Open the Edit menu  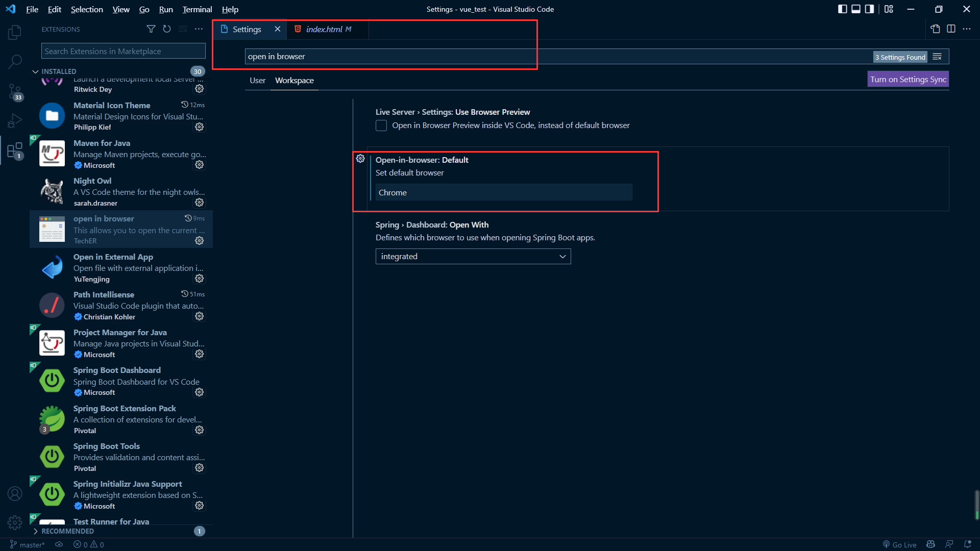pos(54,9)
